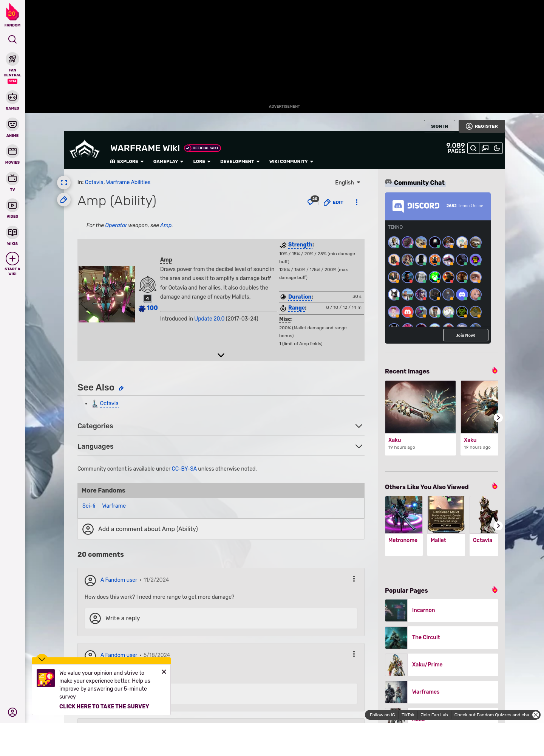Click the floating pencil edit icon

point(64,200)
